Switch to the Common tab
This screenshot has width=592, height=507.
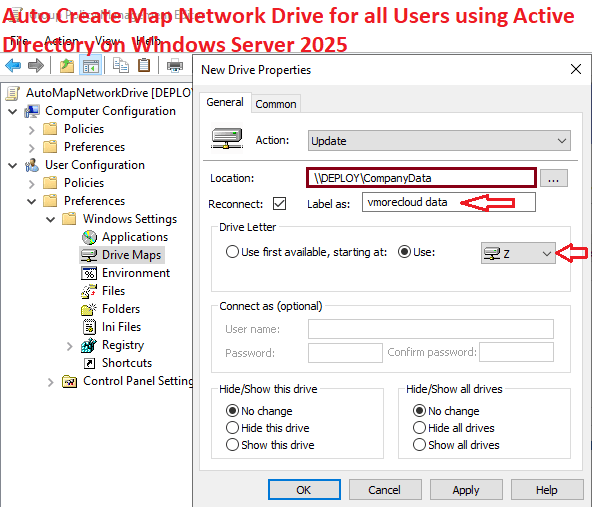click(276, 104)
